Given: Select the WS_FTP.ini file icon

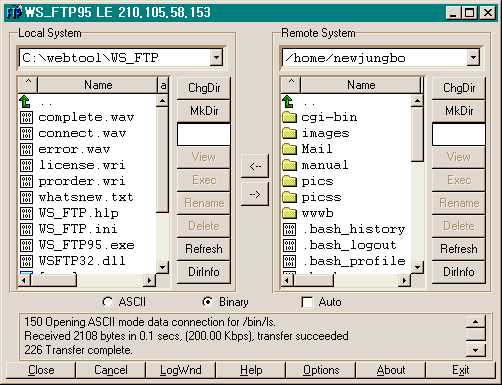Looking at the screenshot, I should pos(26,229).
